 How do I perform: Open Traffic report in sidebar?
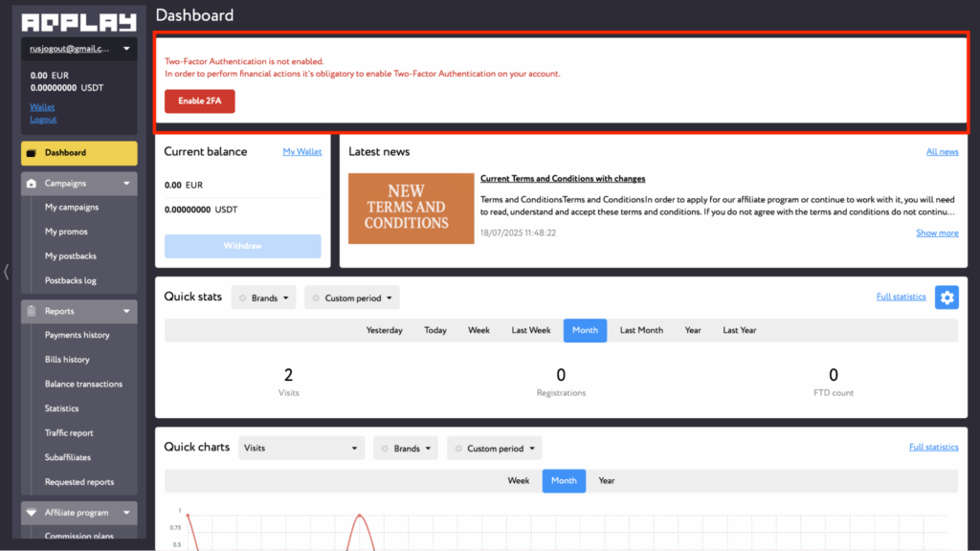tap(69, 433)
